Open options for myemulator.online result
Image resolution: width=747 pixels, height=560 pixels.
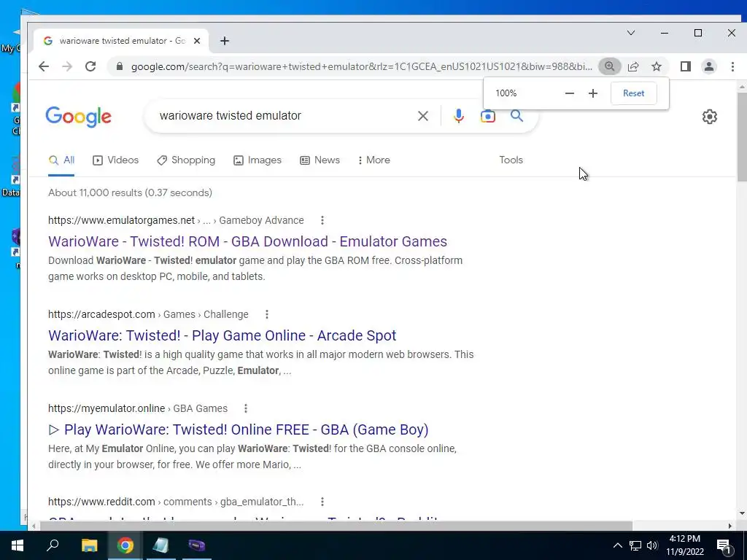click(245, 408)
